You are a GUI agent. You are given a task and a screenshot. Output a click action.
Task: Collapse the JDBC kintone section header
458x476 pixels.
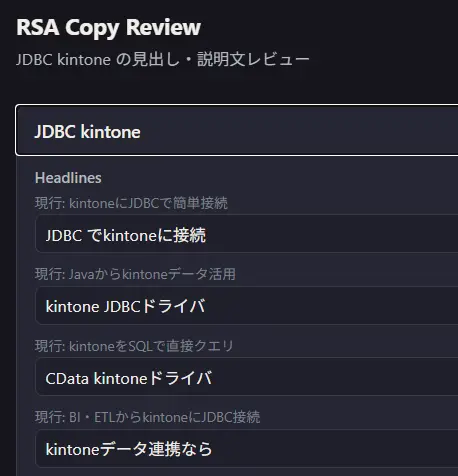(237, 130)
